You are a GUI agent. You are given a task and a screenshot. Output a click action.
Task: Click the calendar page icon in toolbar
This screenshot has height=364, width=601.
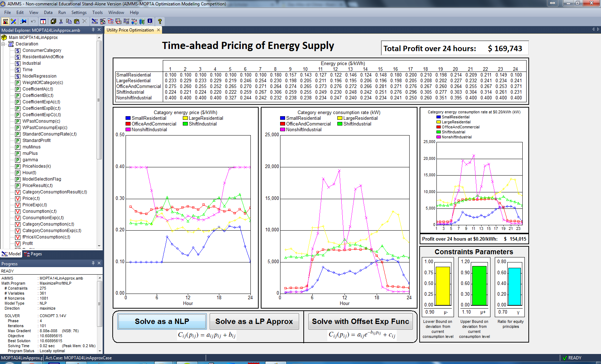(x=43, y=21)
